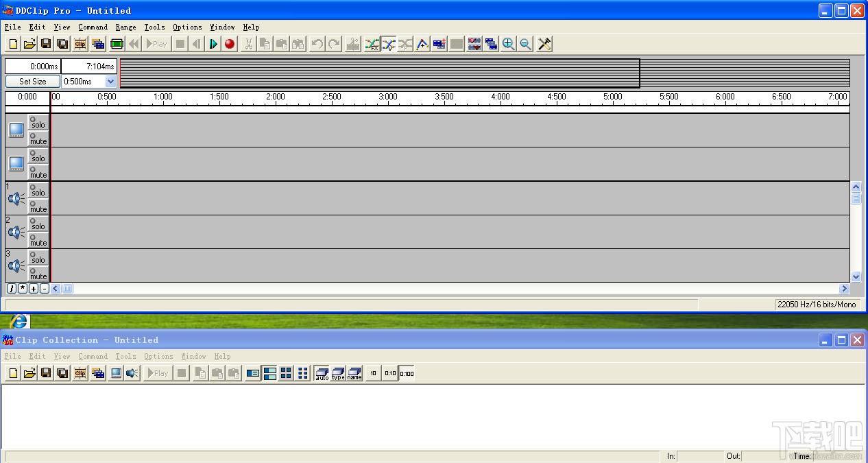Open settings with the hammer tools icon

point(545,44)
